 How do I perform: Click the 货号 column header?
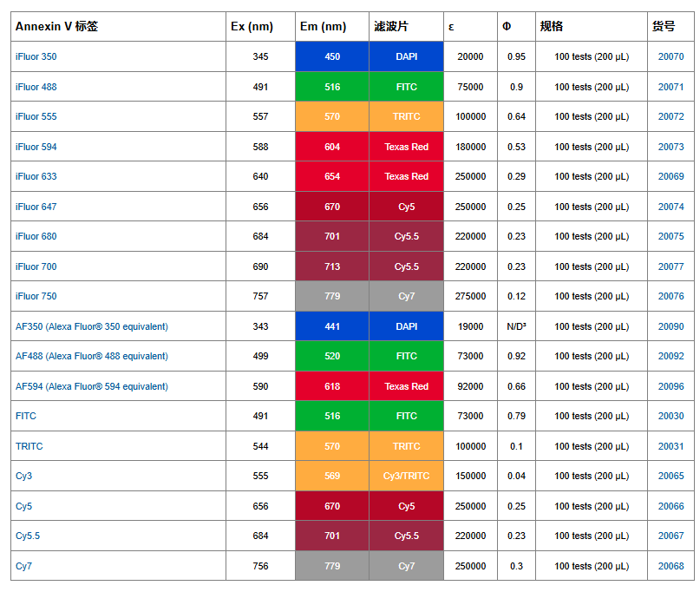pyautogui.click(x=664, y=27)
